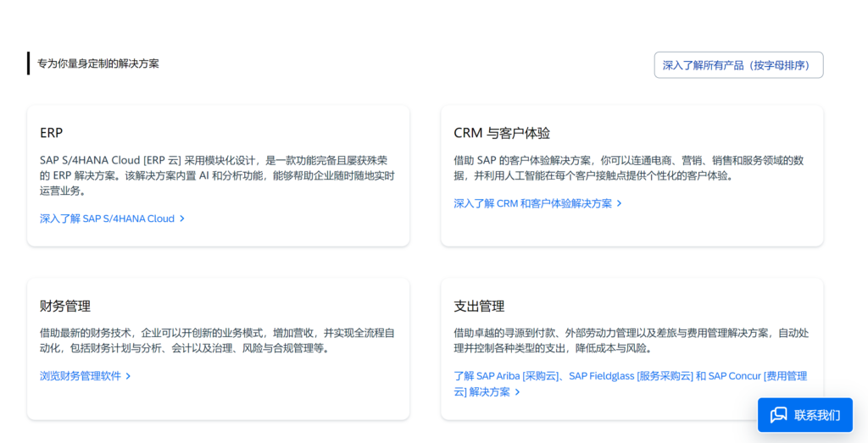
Task: Click the ERP description paragraph starting SAP S/4HANA Cloud
Action: [x=218, y=176]
